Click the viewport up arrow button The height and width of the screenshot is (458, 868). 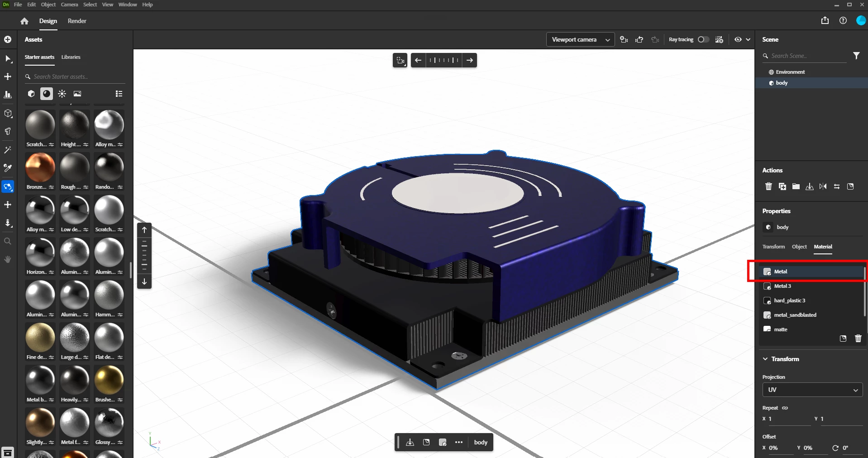click(144, 230)
